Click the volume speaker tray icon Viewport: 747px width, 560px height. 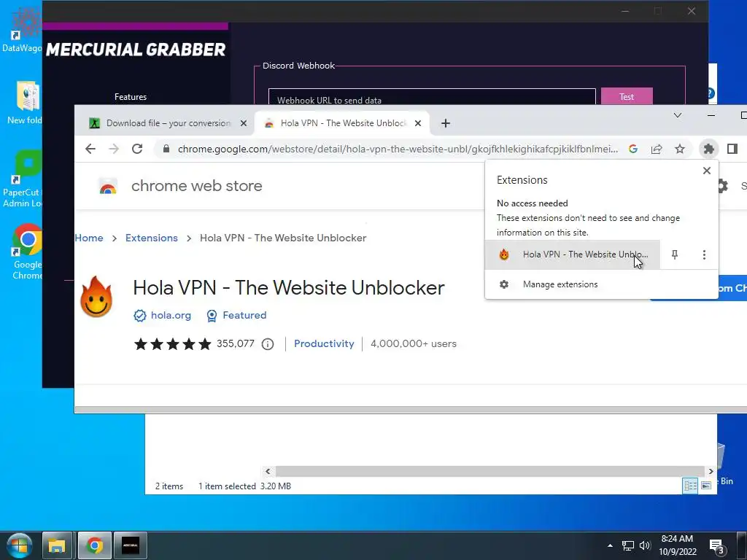(645, 545)
